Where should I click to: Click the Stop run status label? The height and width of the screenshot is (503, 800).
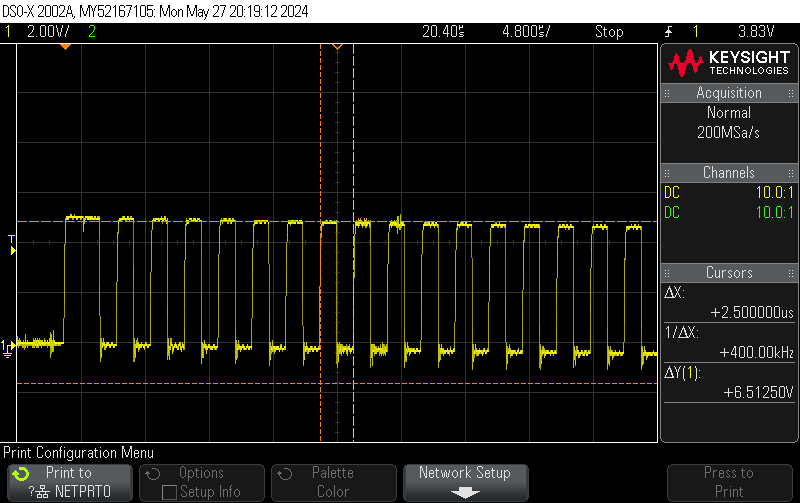tap(609, 32)
